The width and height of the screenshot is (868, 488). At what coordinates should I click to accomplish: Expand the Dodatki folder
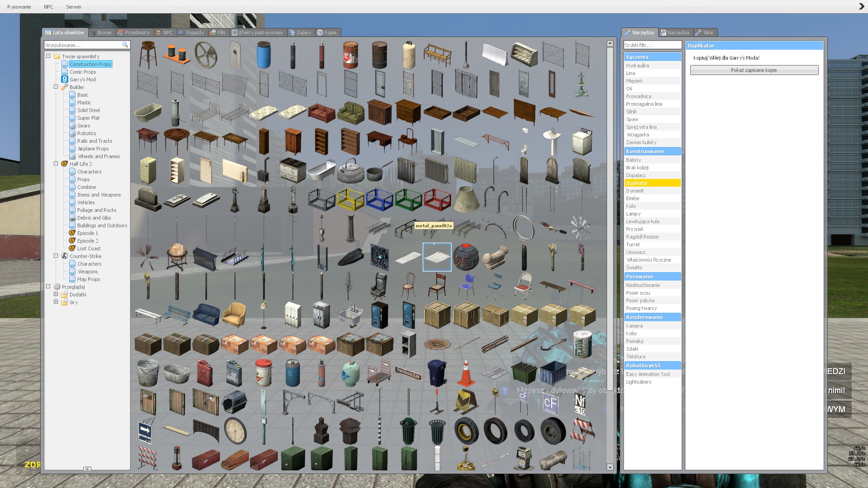click(56, 294)
